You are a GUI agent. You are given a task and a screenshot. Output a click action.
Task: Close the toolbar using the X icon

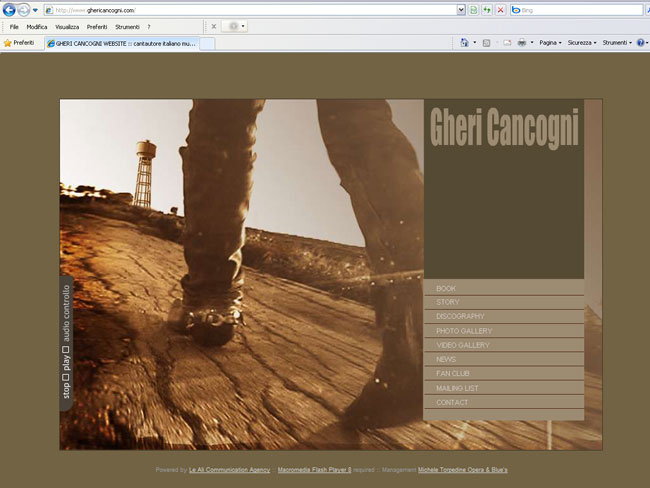click(x=214, y=27)
